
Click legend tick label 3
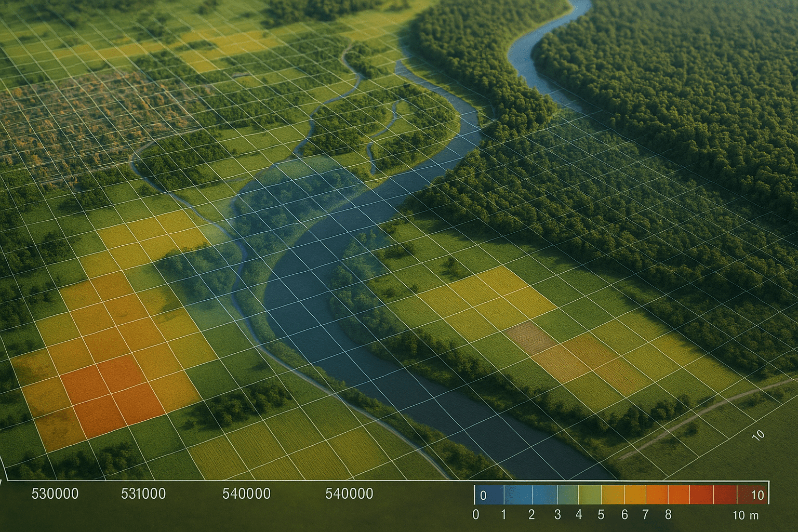pyautogui.click(x=557, y=515)
